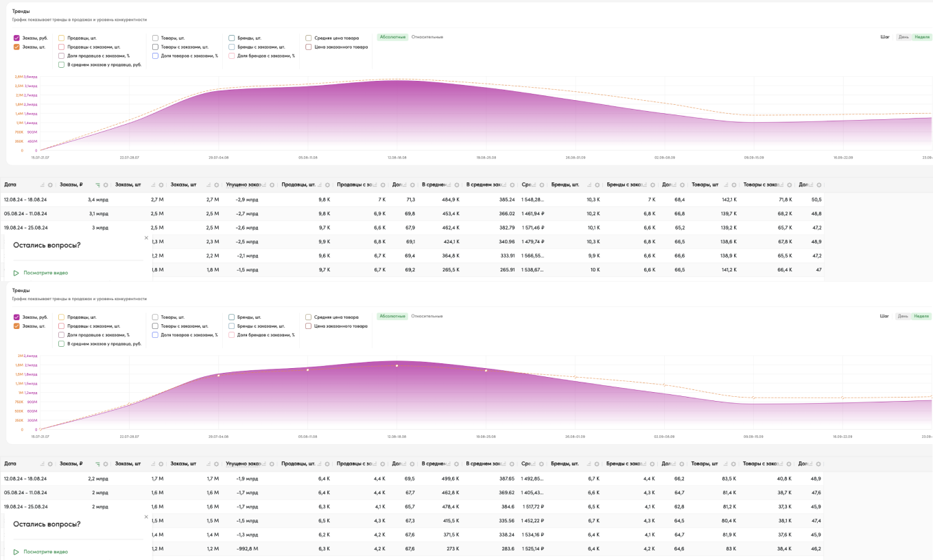Open the gear filter icon in upper Продавцы, шт. column
Viewport: 933px width, 560px height.
pos(328,185)
